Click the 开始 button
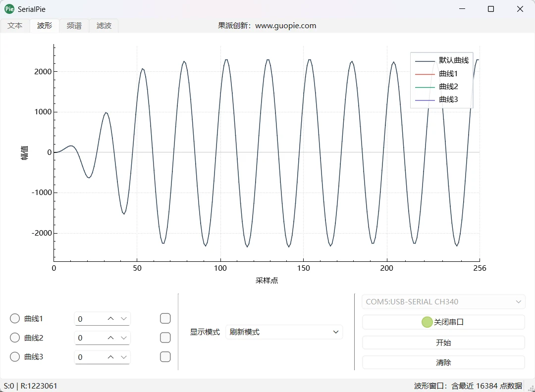The width and height of the screenshot is (535, 392). click(443, 343)
